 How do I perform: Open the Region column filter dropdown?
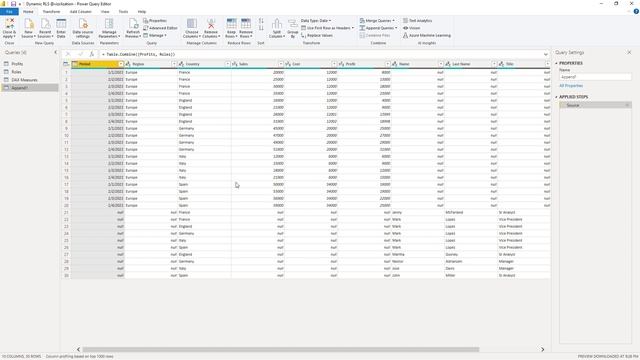point(174,64)
